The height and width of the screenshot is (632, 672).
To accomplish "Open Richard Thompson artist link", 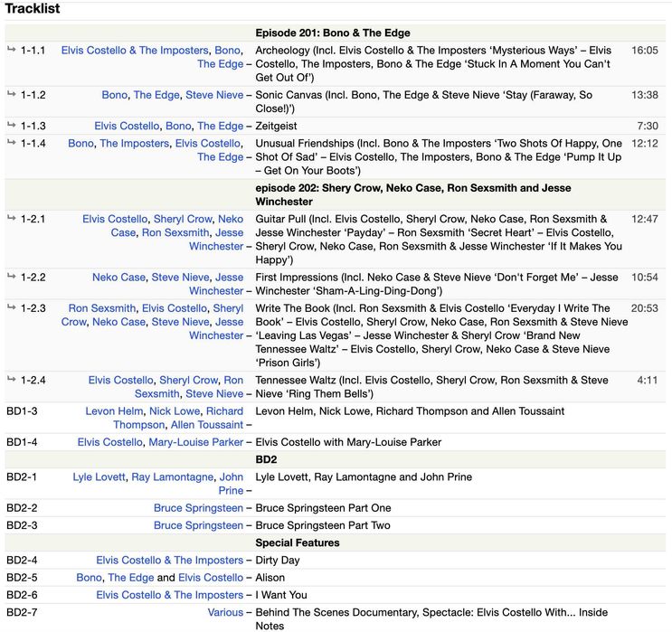I will coord(178,419).
